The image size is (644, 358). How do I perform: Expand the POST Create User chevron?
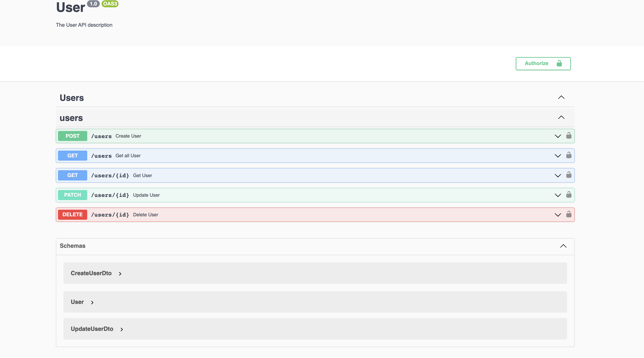click(558, 136)
